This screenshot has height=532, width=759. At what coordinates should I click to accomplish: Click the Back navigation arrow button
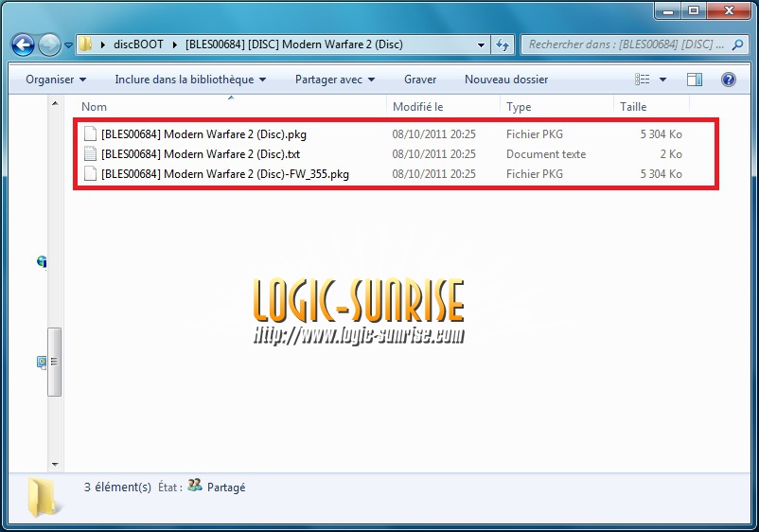[x=23, y=44]
